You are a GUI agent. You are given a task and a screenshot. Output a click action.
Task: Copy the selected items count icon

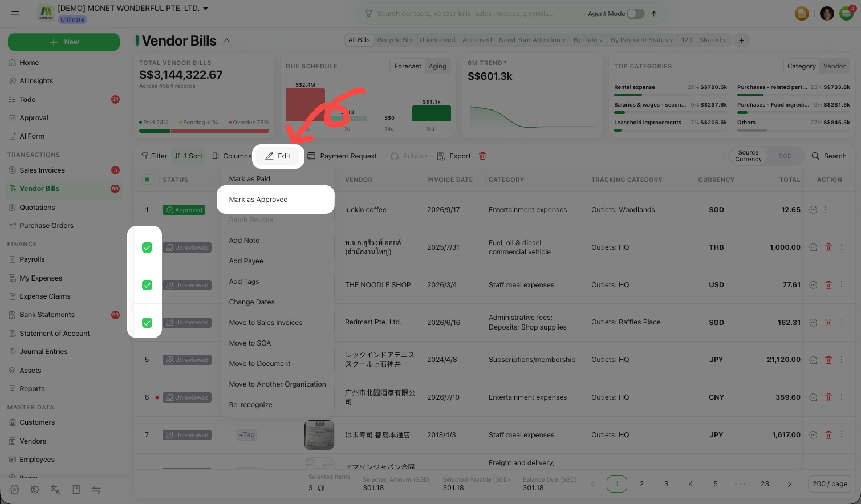point(321,488)
